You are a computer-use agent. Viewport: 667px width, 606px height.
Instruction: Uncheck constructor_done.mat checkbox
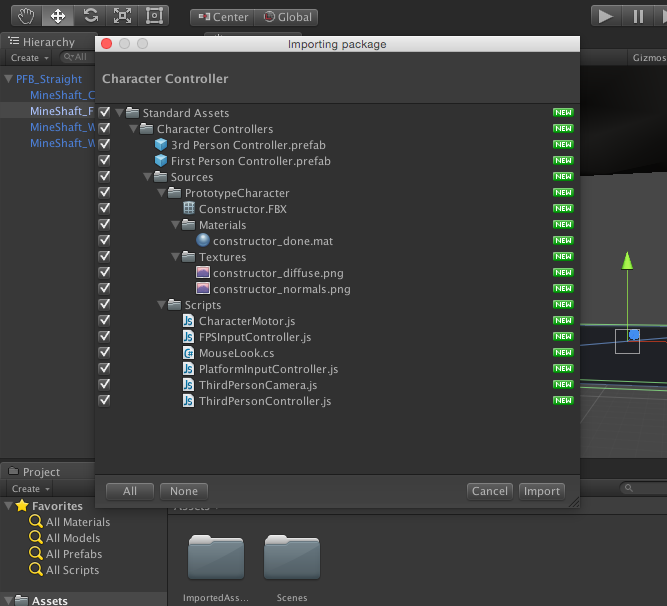tap(104, 240)
